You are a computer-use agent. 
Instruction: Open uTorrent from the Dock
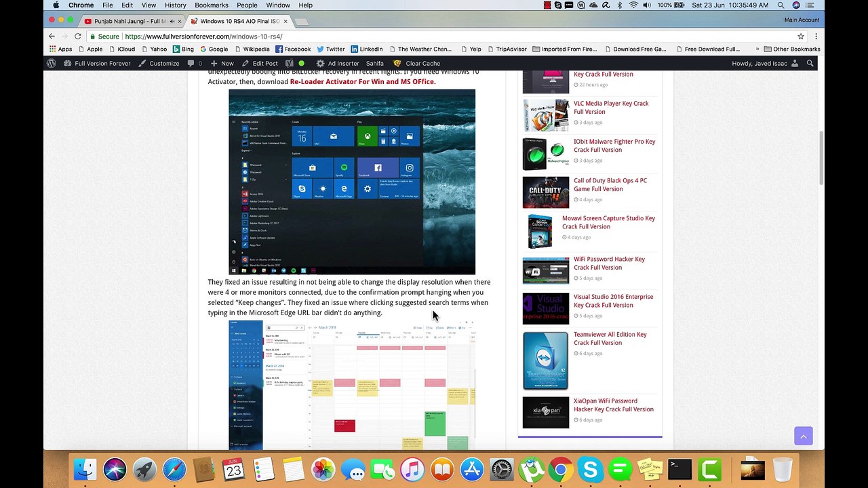pos(531,469)
